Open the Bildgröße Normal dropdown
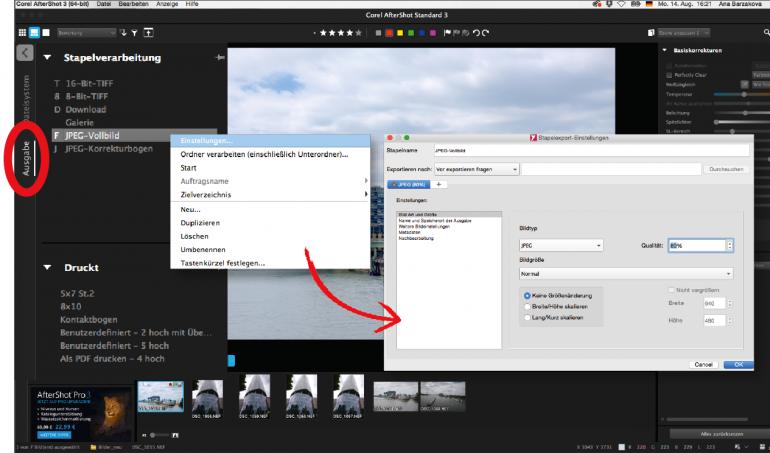Viewport: 770px width, 453px height. click(x=626, y=274)
